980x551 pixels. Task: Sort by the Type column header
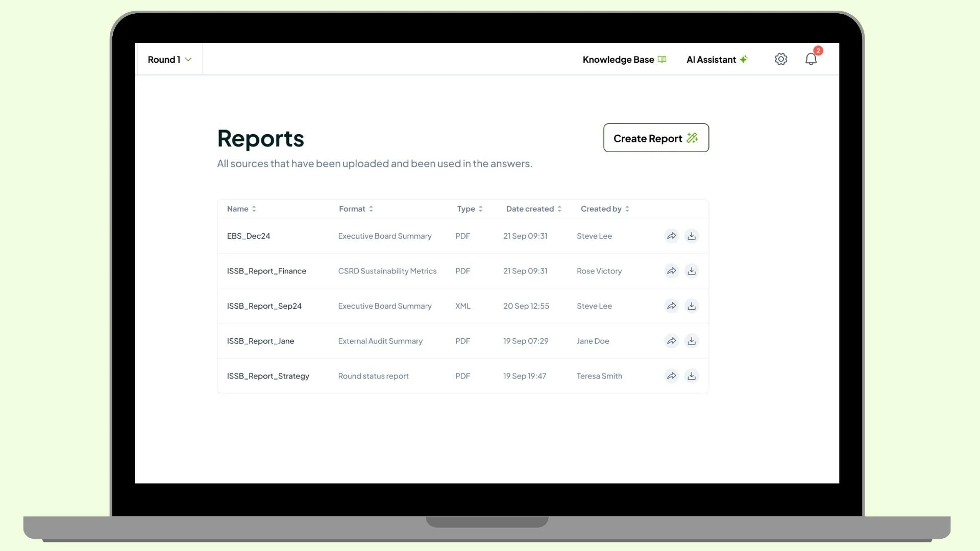(470, 209)
